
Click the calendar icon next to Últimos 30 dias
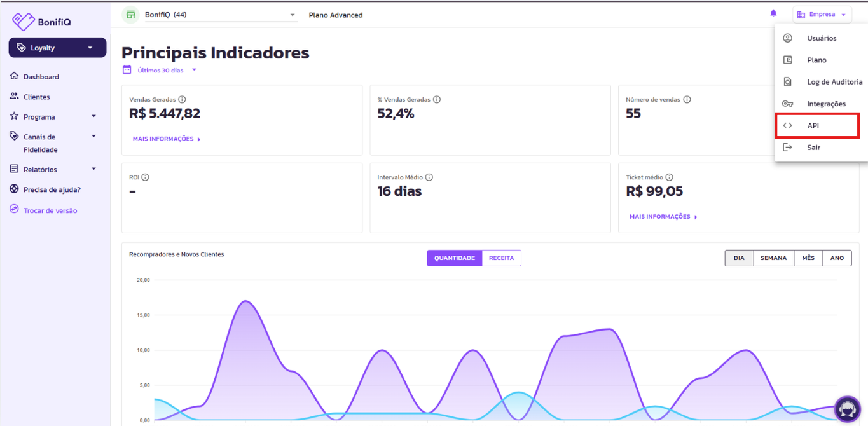pyautogui.click(x=127, y=70)
